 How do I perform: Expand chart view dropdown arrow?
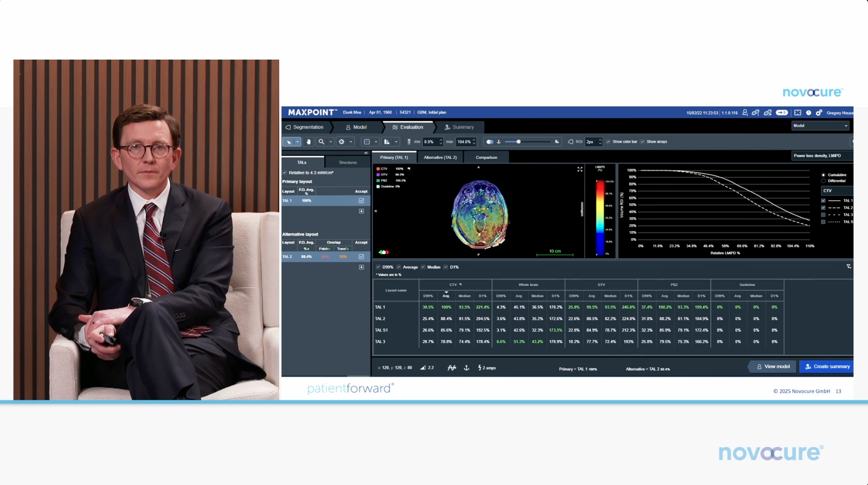(x=396, y=142)
